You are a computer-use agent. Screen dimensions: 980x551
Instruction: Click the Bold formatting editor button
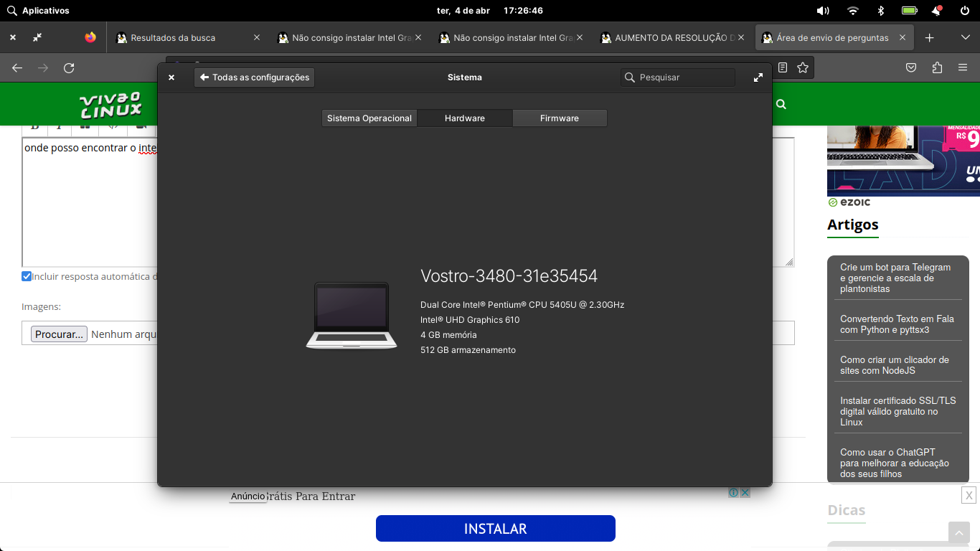34,128
